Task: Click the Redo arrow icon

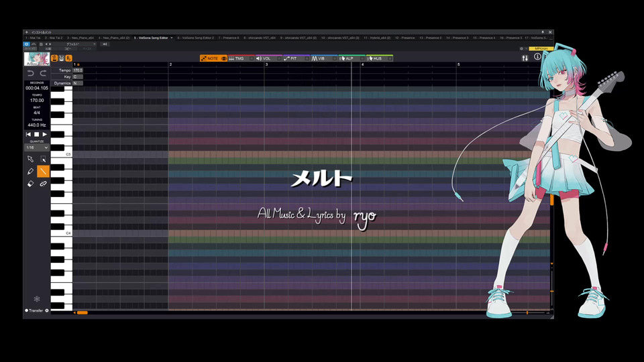Action: (43, 74)
